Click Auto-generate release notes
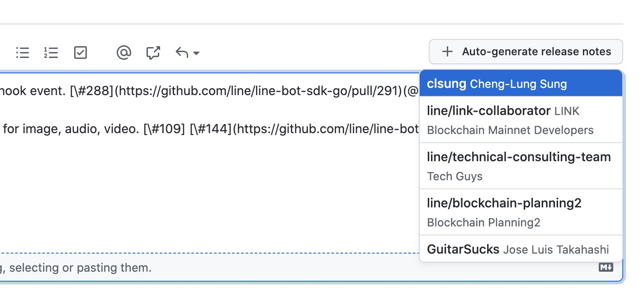 click(x=526, y=52)
